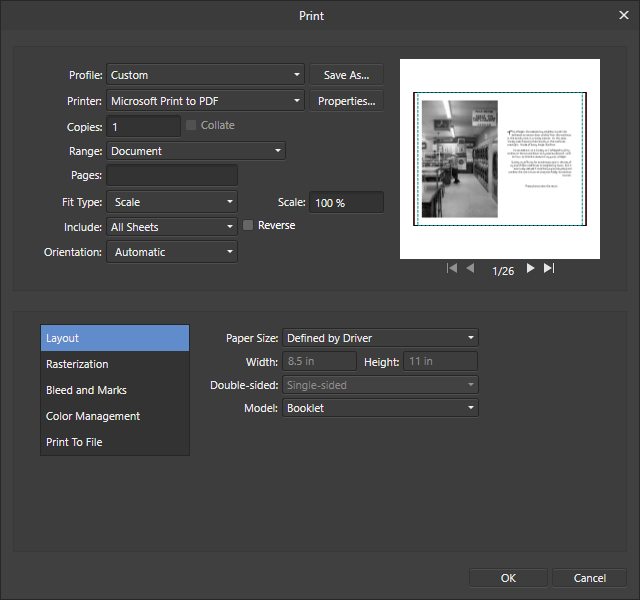Switch to Rasterization settings

click(114, 364)
